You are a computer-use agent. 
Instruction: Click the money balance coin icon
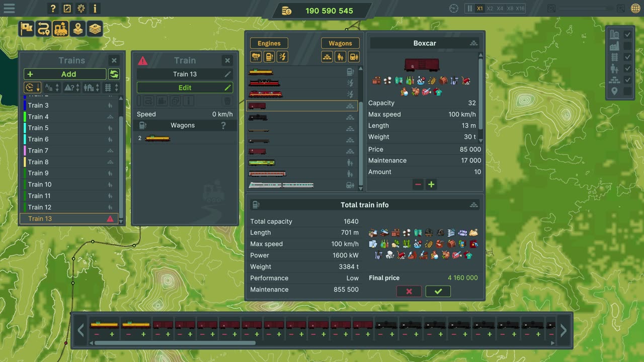point(287,11)
